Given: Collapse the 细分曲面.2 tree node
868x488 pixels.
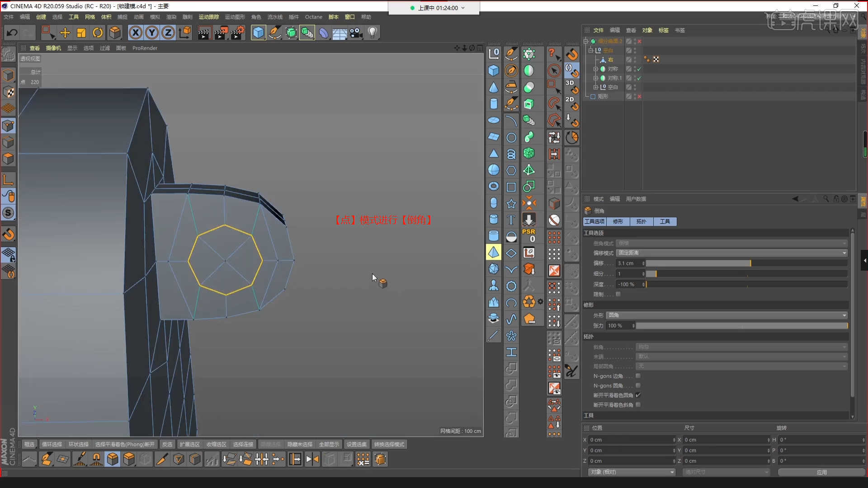Looking at the screenshot, I should [x=586, y=41].
